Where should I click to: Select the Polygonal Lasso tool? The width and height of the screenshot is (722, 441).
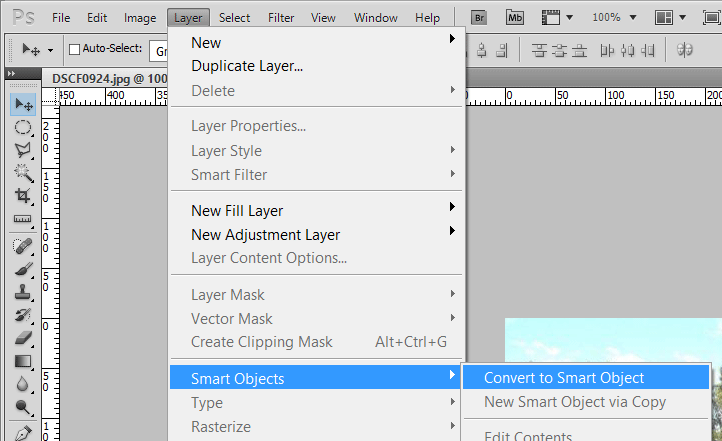point(22,150)
